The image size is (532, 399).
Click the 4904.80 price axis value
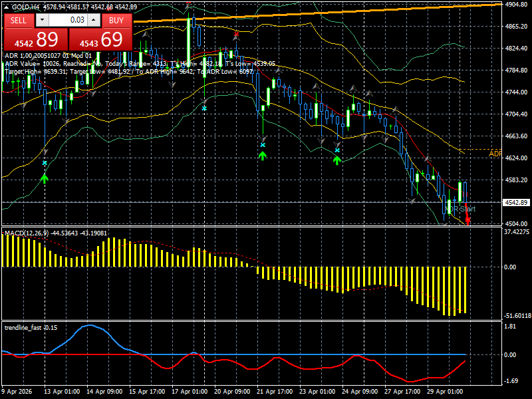(516, 5)
